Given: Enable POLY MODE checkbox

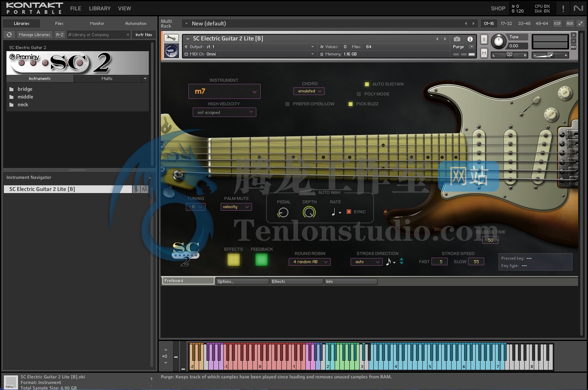Looking at the screenshot, I should click(359, 94).
